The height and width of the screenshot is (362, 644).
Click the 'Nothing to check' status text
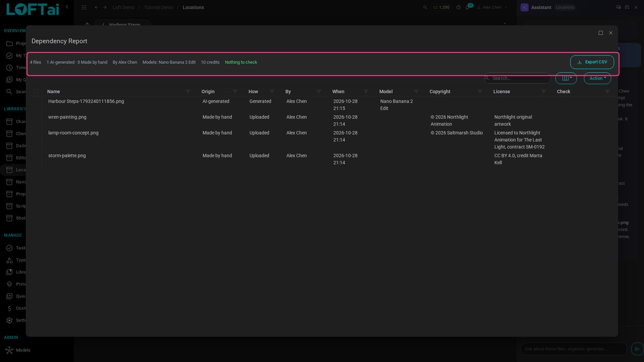tap(241, 62)
